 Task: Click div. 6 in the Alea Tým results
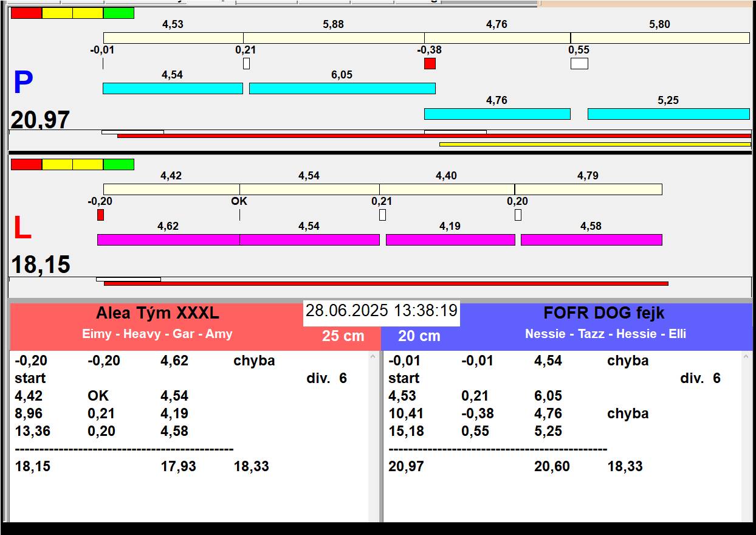tap(326, 378)
